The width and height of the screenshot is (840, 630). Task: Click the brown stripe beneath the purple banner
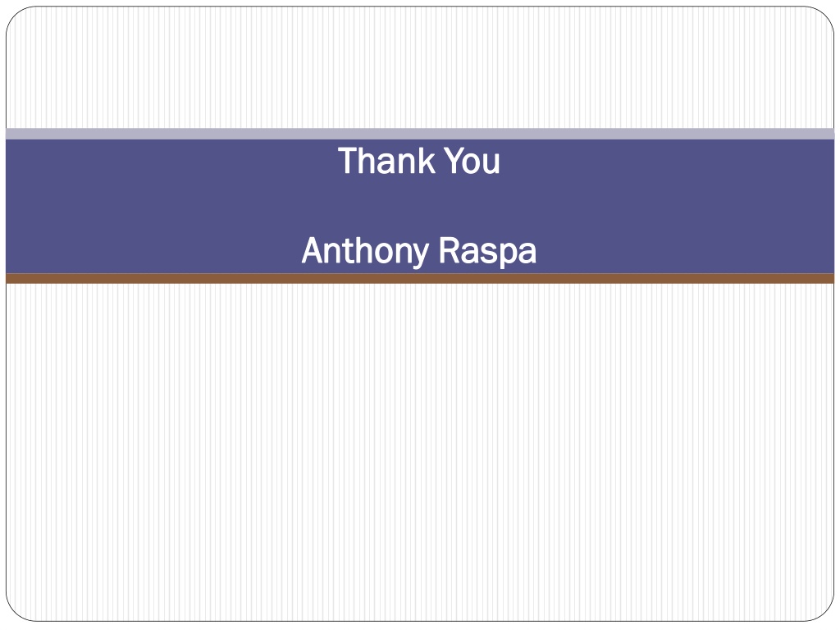420,278
